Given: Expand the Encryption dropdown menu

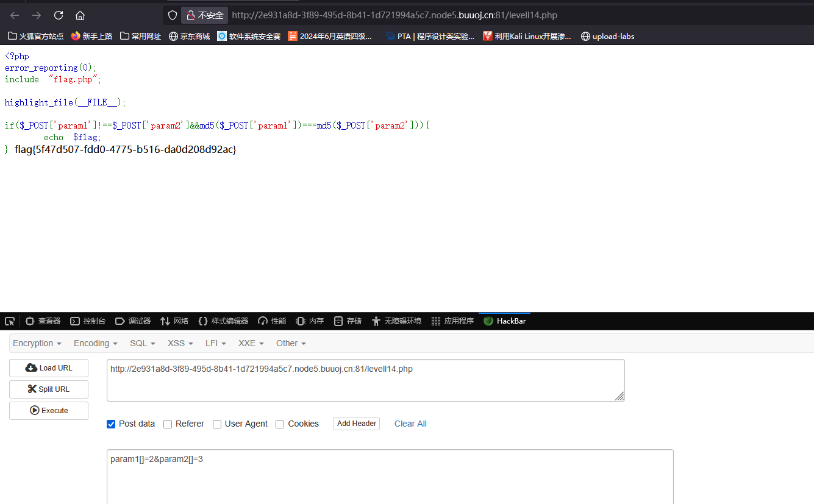Looking at the screenshot, I should tap(37, 343).
